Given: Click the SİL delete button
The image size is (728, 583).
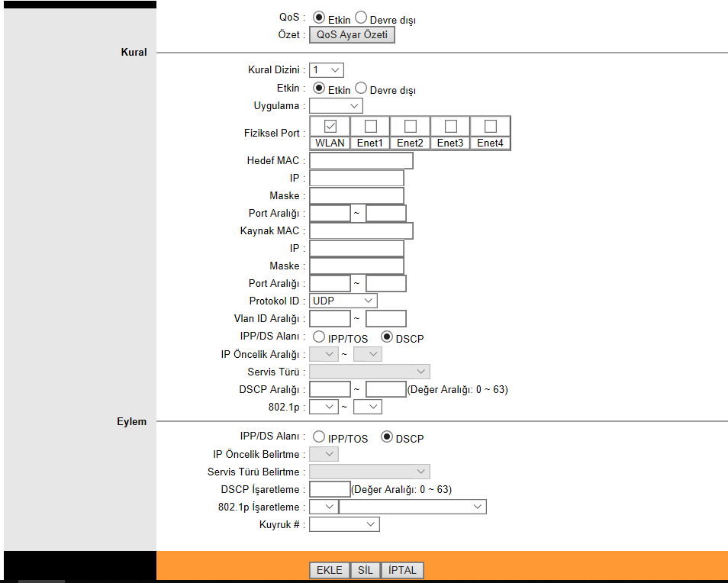Looking at the screenshot, I should (364, 571).
